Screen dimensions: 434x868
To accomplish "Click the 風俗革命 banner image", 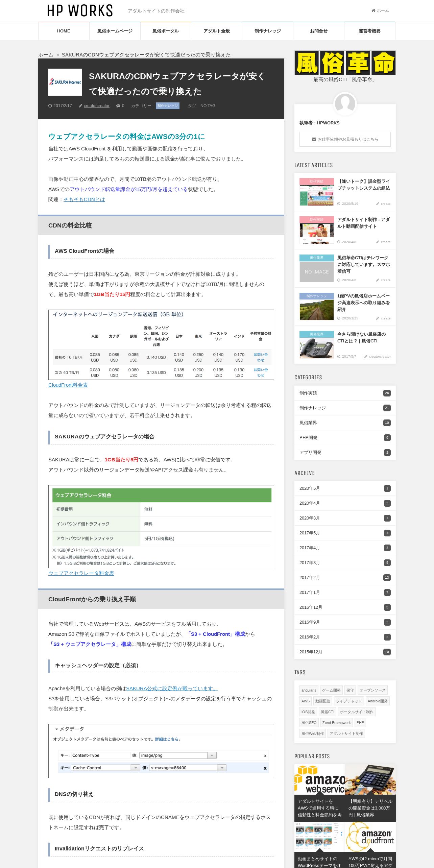I will [x=345, y=63].
